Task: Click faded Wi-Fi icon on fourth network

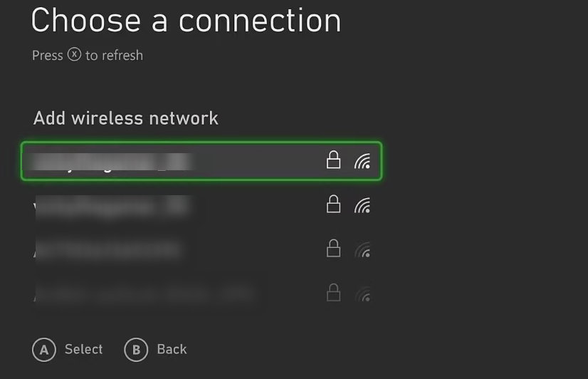Action: click(362, 294)
